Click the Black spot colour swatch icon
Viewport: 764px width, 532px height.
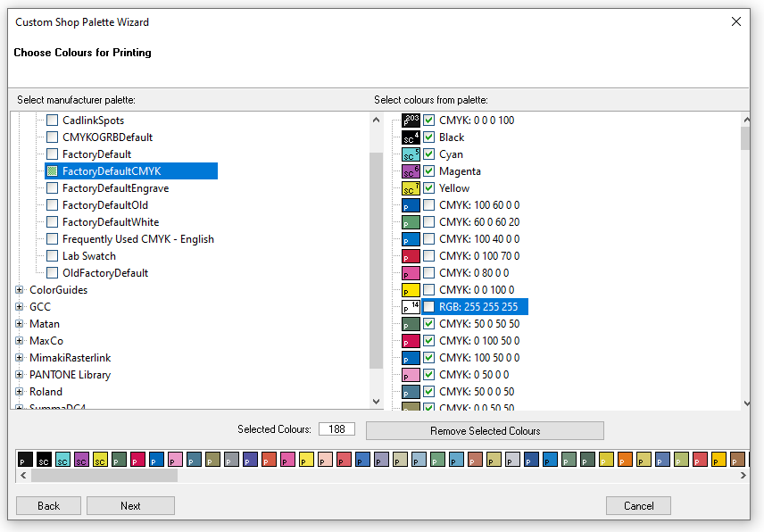click(x=411, y=137)
